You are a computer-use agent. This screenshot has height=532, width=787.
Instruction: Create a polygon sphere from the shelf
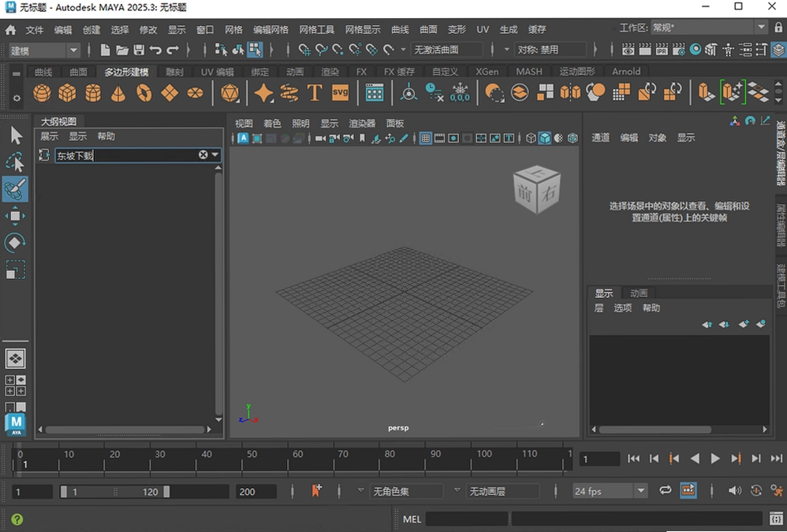pyautogui.click(x=42, y=93)
